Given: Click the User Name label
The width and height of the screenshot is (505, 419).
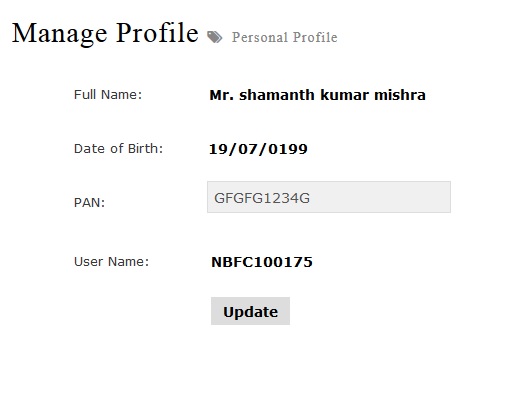Looking at the screenshot, I should tap(111, 262).
